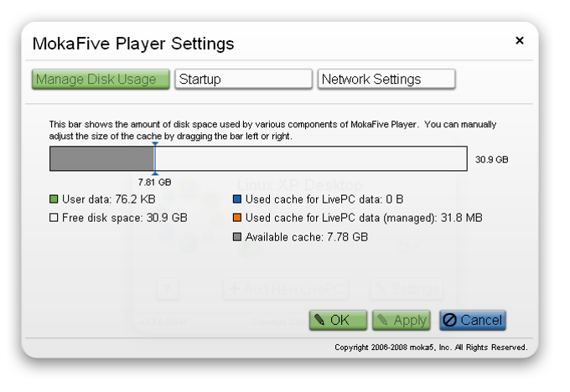
Task: Click the 'Free disk space: 30.9 GB' text
Action: [125, 218]
